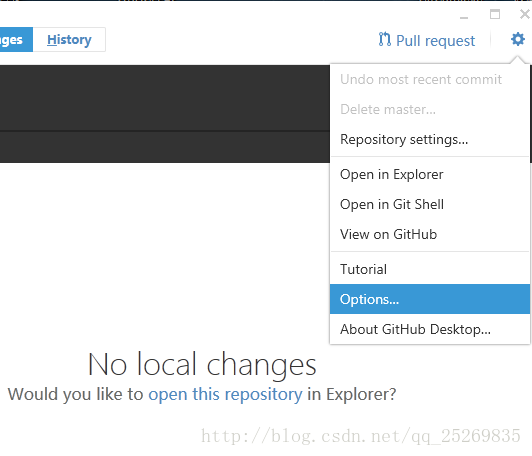Switch to the History tab
The image size is (532, 456).
(x=69, y=40)
